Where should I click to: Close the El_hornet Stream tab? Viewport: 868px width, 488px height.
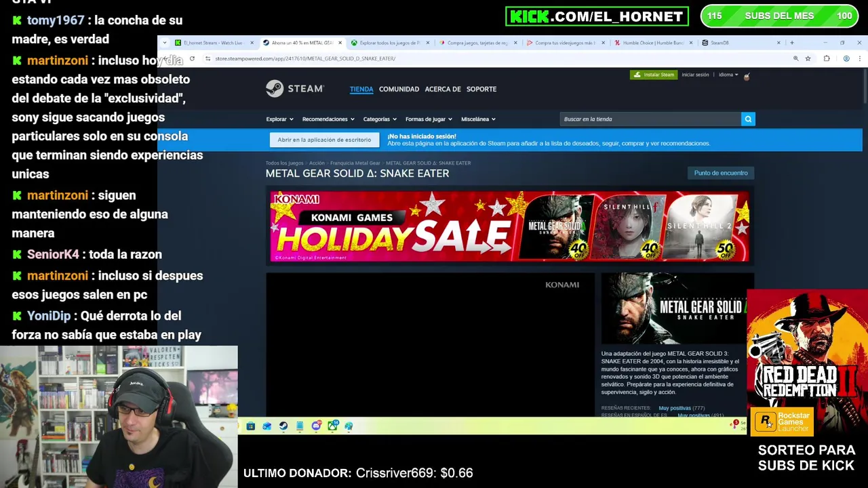[252, 43]
